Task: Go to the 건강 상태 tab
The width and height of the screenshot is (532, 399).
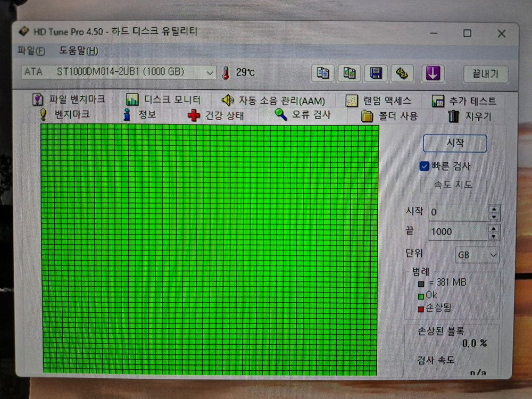Action: coord(216,115)
